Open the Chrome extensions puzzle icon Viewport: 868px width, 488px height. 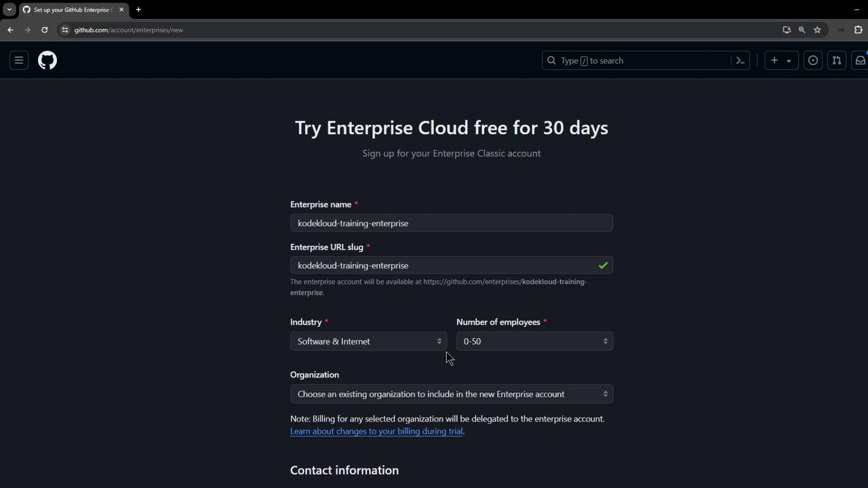[x=858, y=30]
